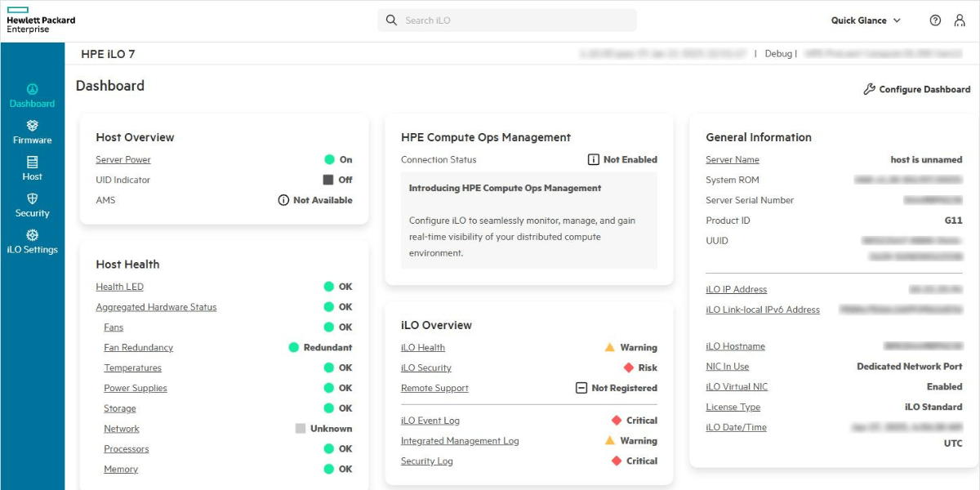Image resolution: width=980 pixels, height=490 pixels.
Task: Open the Fan Redundancy link
Action: pyautogui.click(x=138, y=348)
